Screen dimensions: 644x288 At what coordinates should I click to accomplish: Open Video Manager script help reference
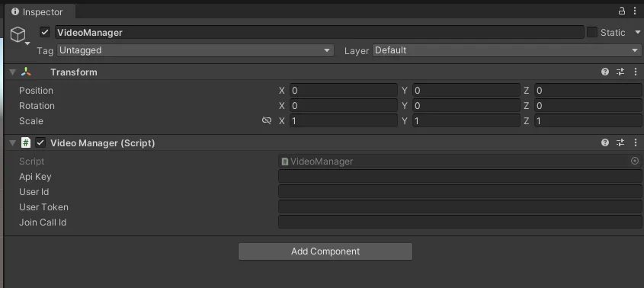[x=605, y=142]
